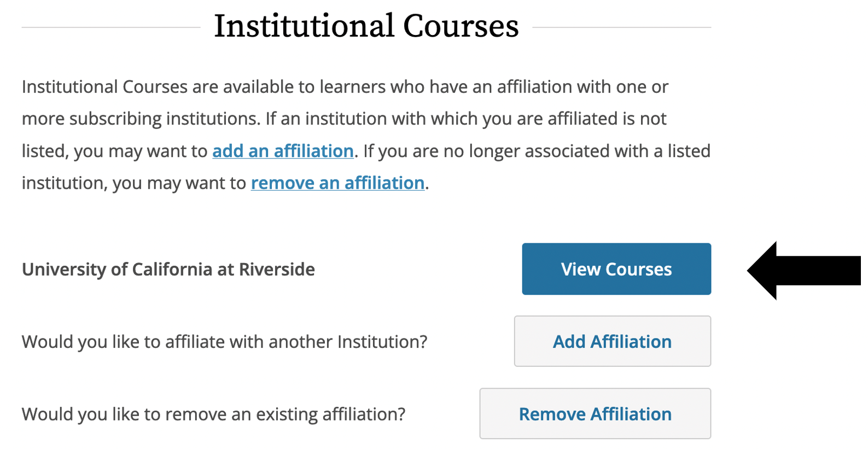Click the word "Riverside" in the institution name

click(x=277, y=270)
